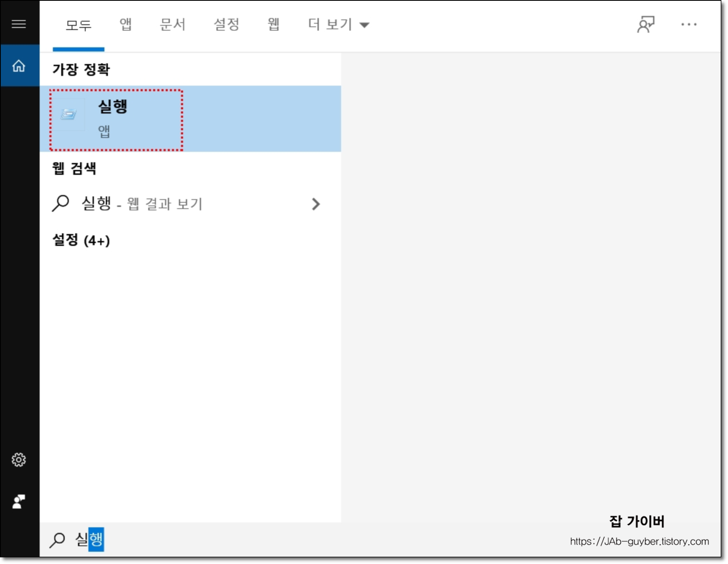Switch to the 문서 tab

tap(171, 24)
